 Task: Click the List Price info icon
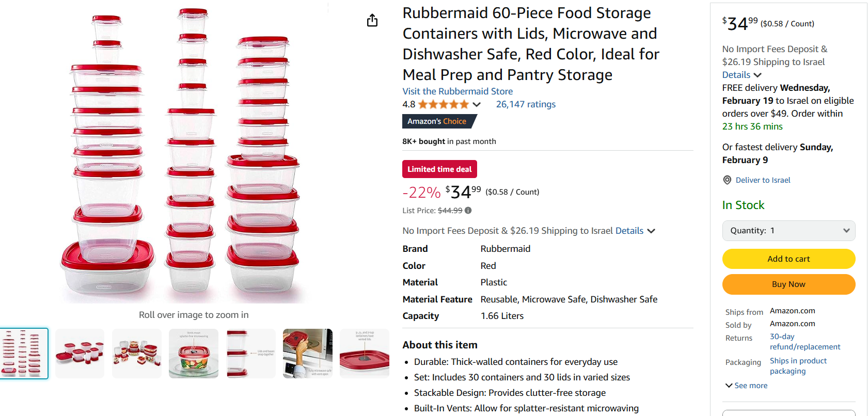[x=468, y=211]
